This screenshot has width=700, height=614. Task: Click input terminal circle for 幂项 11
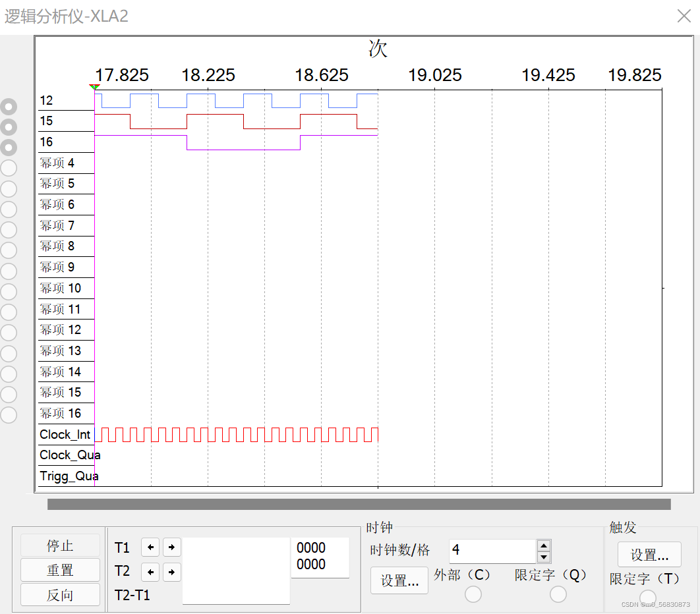(x=9, y=312)
